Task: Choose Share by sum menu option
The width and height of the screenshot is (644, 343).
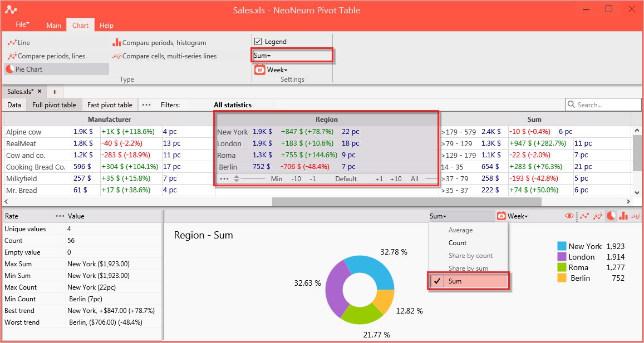Action: (x=468, y=269)
